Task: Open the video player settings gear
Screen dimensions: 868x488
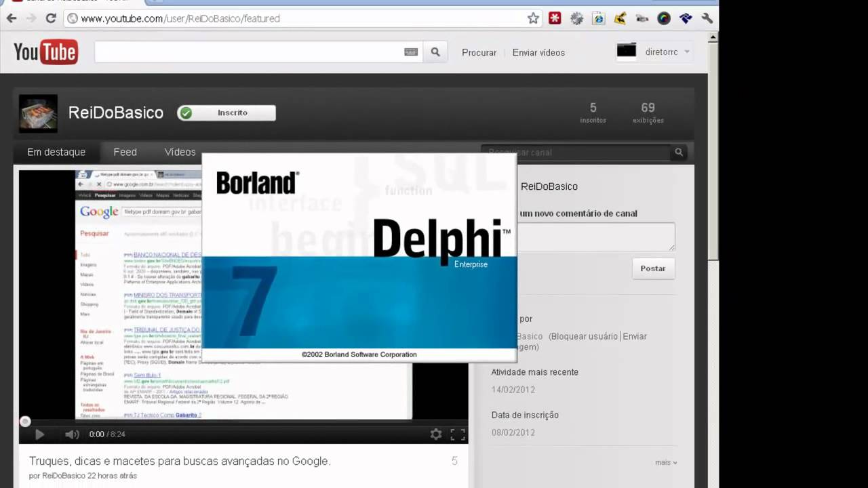Action: point(436,434)
